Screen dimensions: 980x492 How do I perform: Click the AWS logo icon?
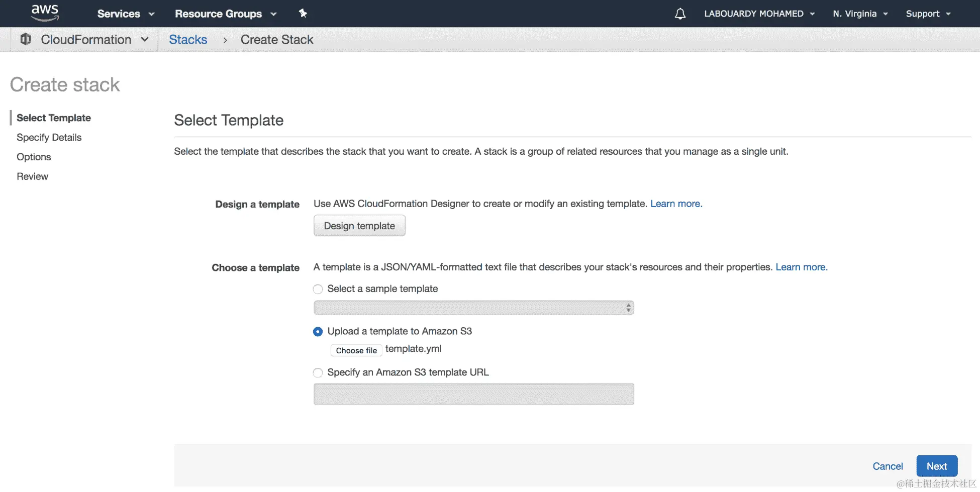(45, 13)
